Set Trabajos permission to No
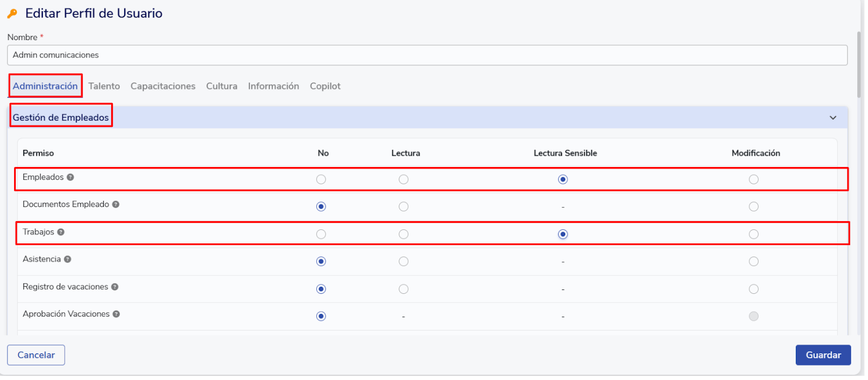Screen dimensions: 868x380 pos(321,234)
